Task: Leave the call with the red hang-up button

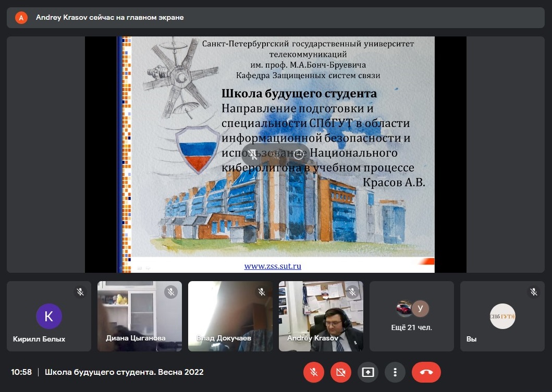Action: [x=426, y=372]
